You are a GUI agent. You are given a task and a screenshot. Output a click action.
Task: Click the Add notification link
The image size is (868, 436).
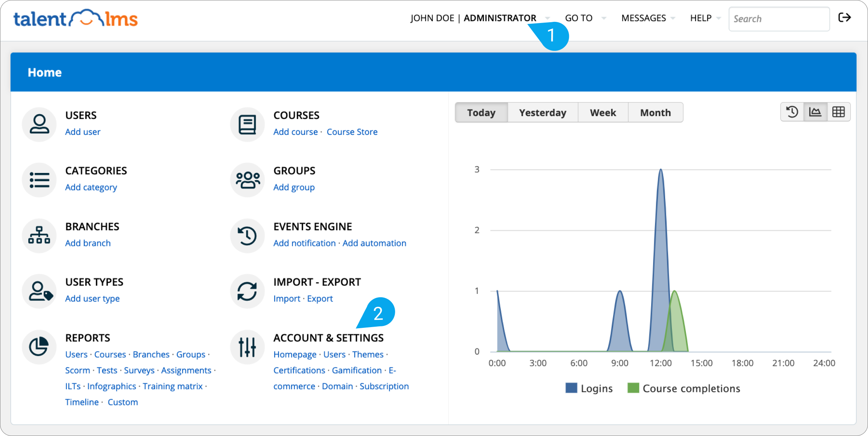pyautogui.click(x=304, y=243)
